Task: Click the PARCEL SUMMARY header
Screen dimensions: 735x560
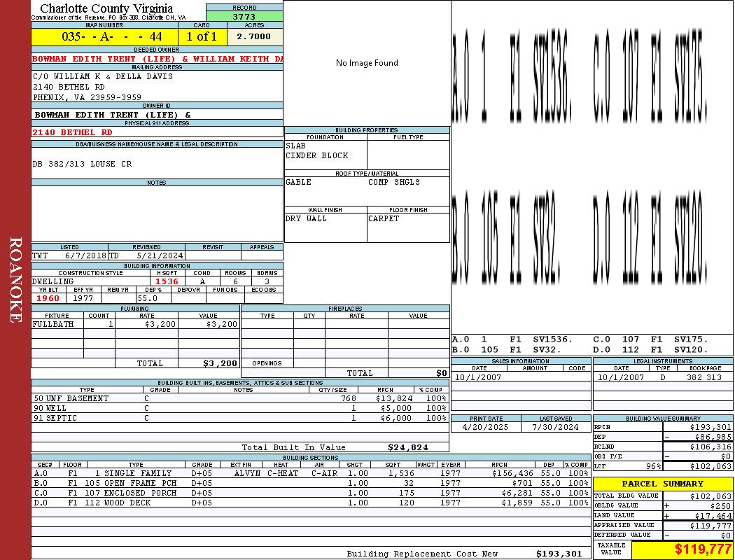Action: [x=662, y=484]
